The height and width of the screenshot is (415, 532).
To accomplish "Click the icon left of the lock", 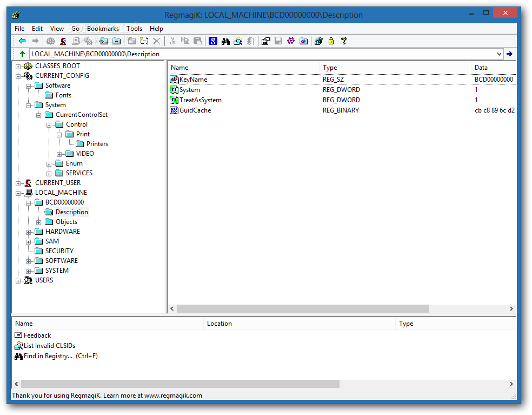I will click(318, 41).
